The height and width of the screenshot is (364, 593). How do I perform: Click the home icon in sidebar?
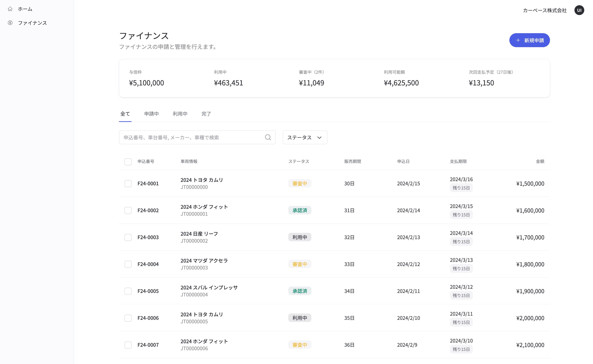click(10, 9)
